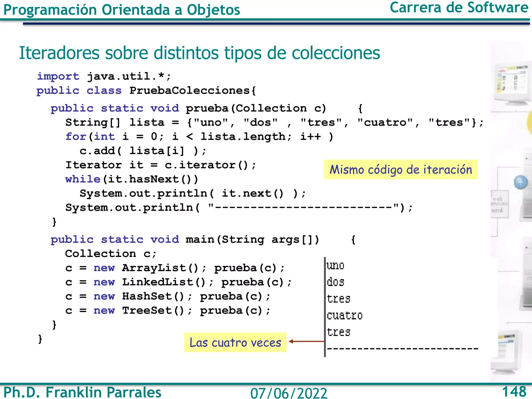Click the yellow note 'Las cuatro veces'
This screenshot has width=532, height=399.
click(235, 342)
